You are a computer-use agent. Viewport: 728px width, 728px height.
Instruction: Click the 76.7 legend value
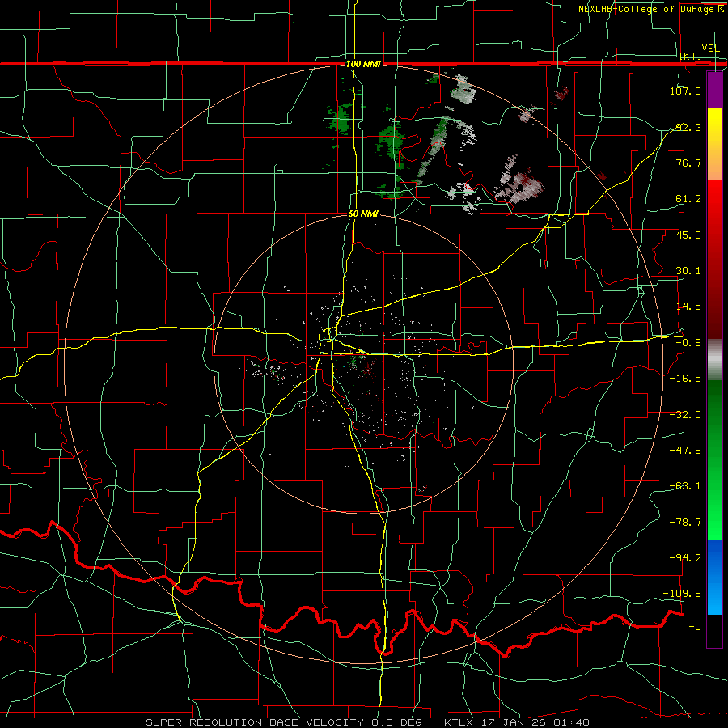click(x=688, y=163)
